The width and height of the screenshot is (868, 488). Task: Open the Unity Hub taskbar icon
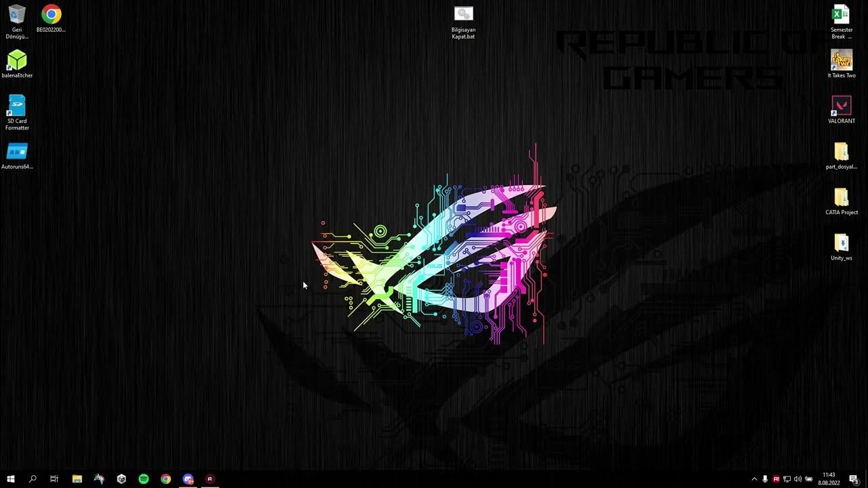(121, 479)
